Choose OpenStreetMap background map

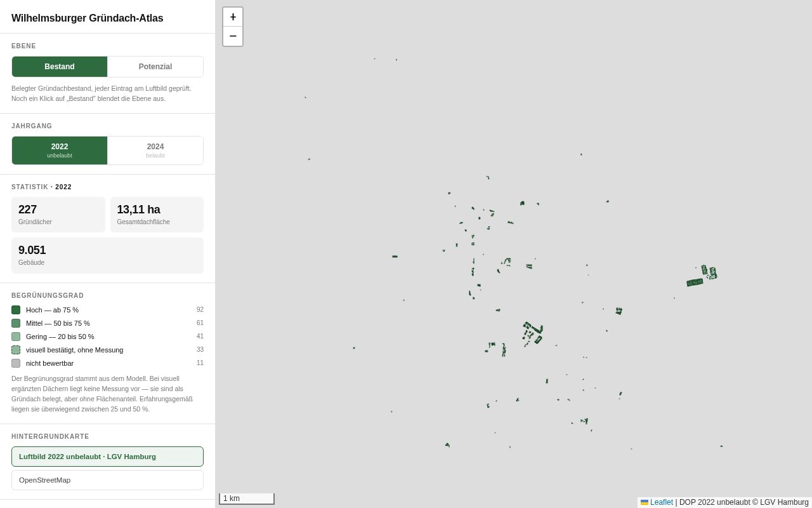[107, 480]
